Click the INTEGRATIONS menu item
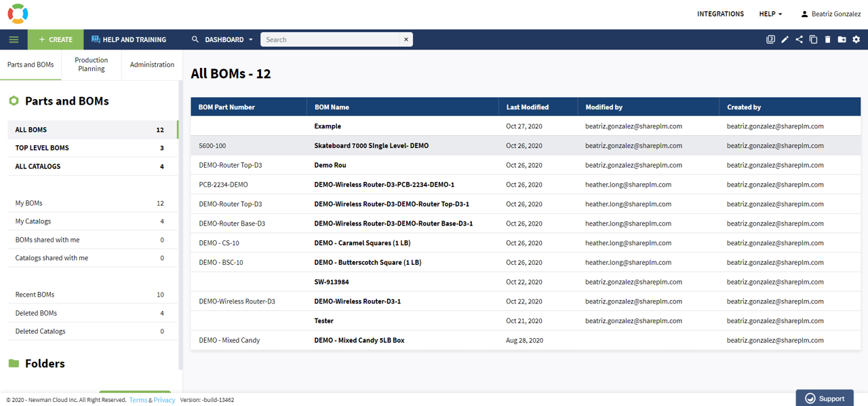 [x=720, y=14]
